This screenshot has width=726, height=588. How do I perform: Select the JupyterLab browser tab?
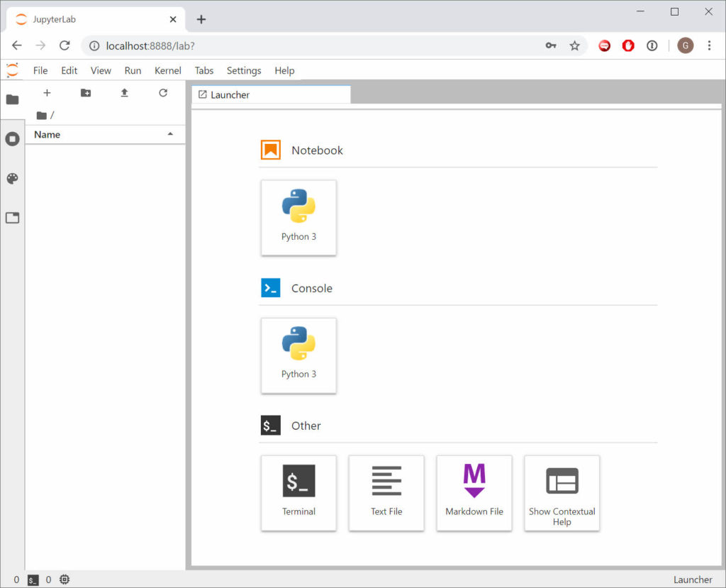click(96, 19)
